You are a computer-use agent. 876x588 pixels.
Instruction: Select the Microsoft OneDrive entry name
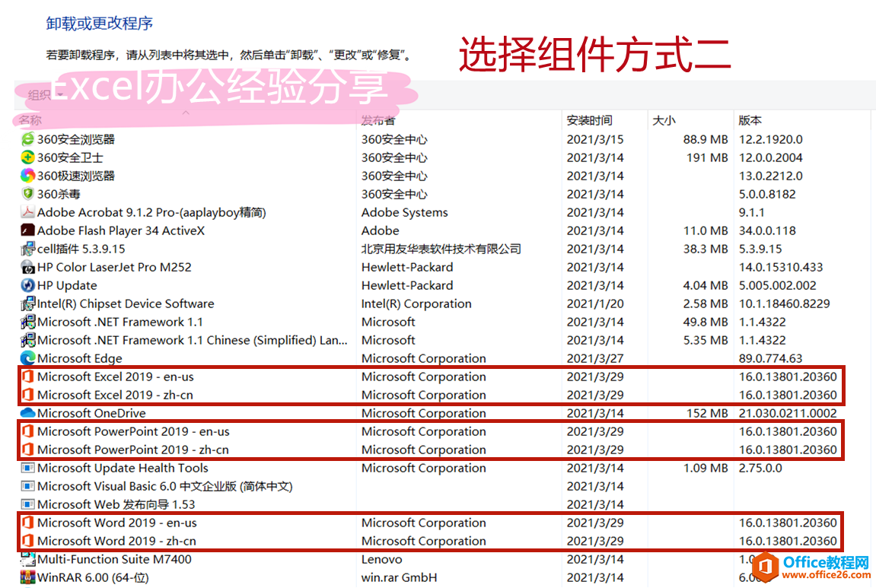[91, 413]
